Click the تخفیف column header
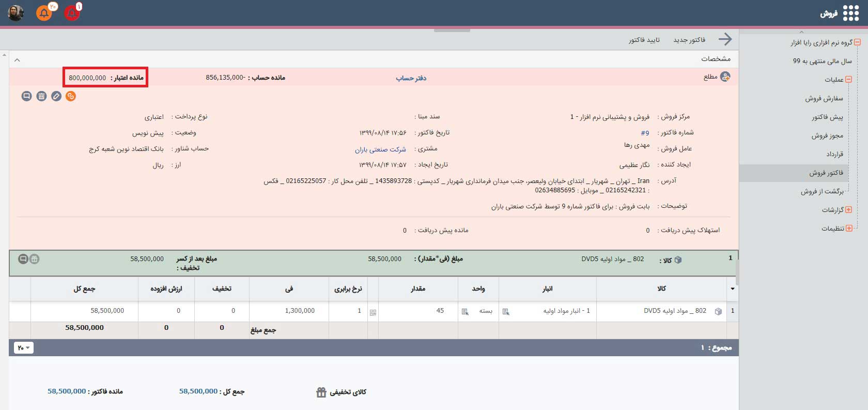The width and height of the screenshot is (868, 410). click(222, 289)
